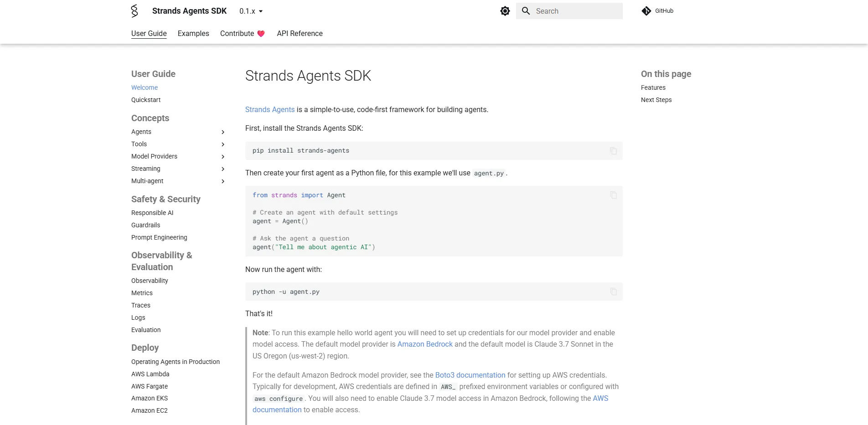The height and width of the screenshot is (425, 868).
Task: Expand the Model Providers section
Action: (x=223, y=157)
